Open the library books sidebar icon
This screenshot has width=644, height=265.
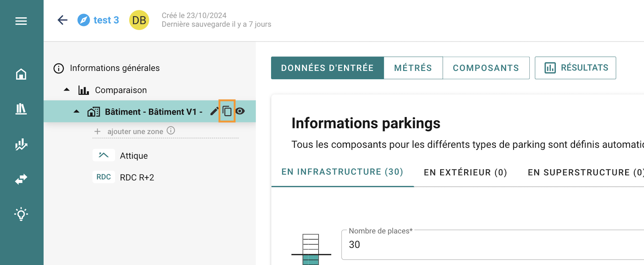(21, 109)
